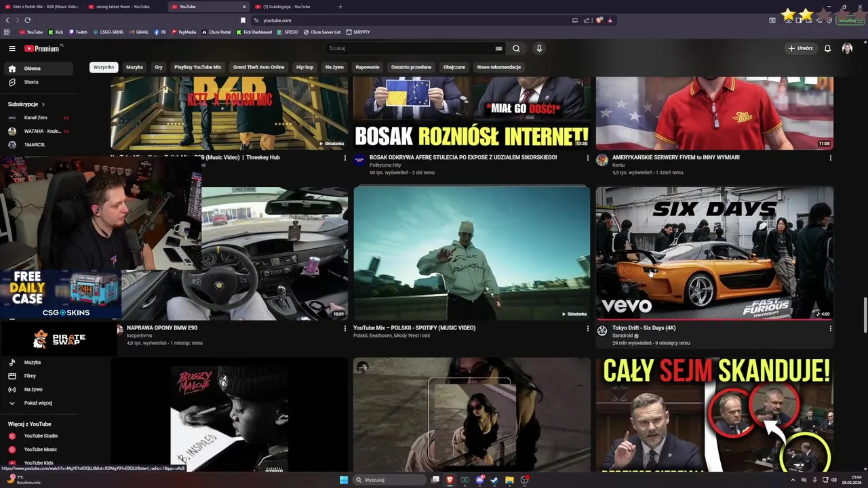
Task: Select the Ostatnio przesłane chip
Action: [x=411, y=67]
